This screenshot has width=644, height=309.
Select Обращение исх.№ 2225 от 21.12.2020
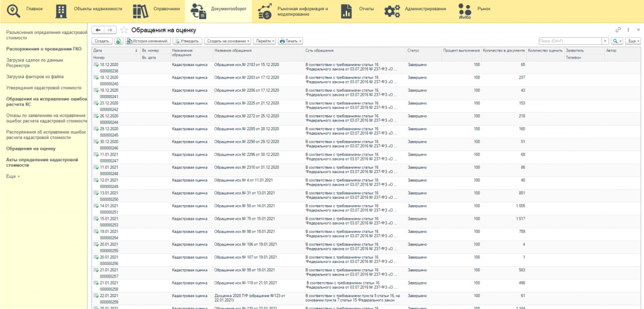coord(247,103)
